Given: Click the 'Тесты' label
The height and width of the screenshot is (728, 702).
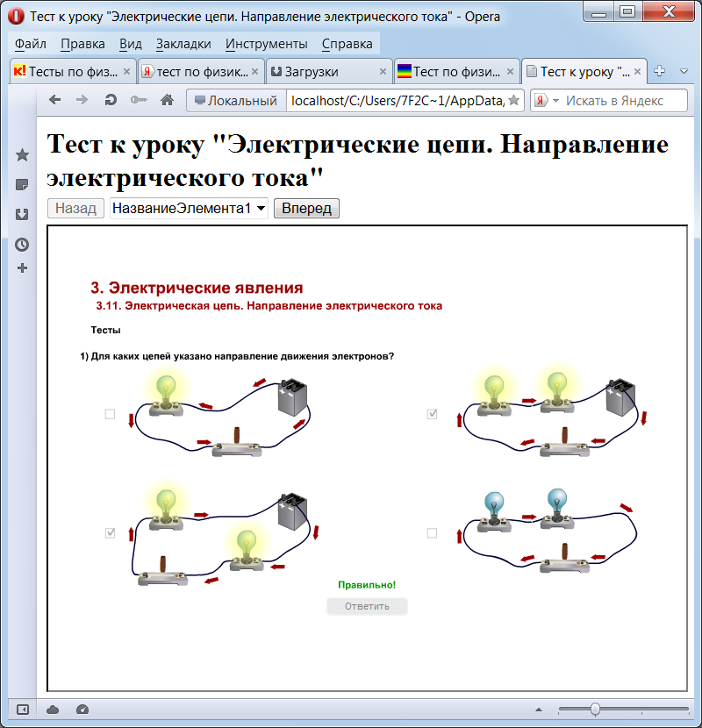Looking at the screenshot, I should click(x=105, y=330).
